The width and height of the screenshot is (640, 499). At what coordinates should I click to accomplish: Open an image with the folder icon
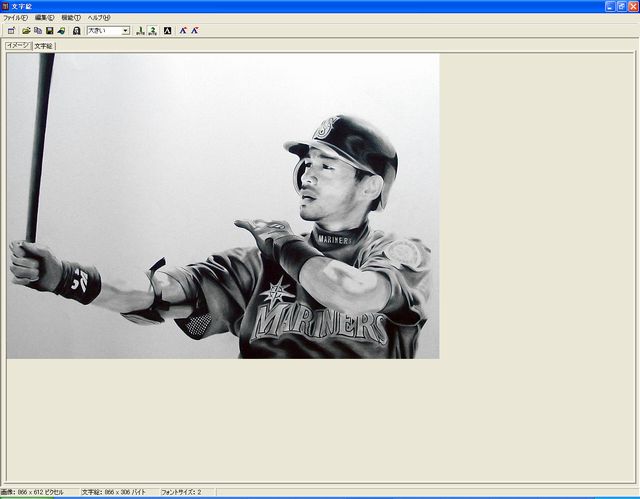26,31
